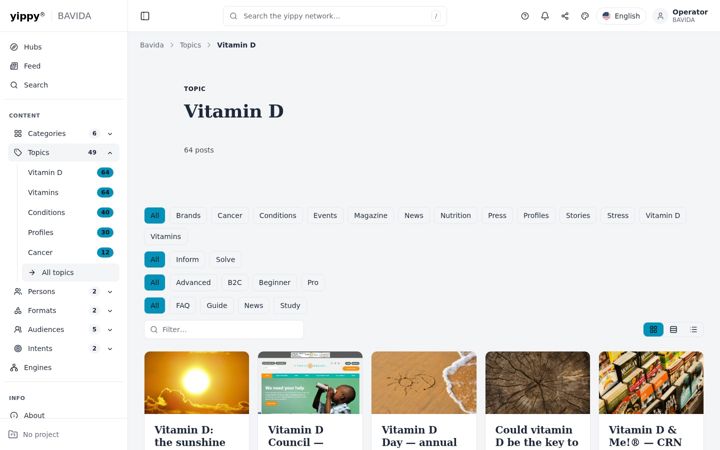Toggle the sidebar panel icon
Screen dimensions: 720x450
click(145, 16)
